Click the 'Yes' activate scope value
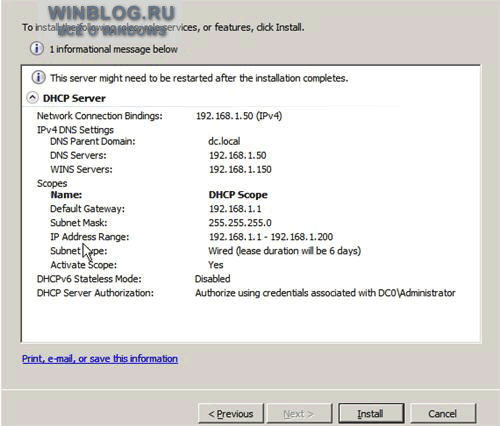 click(x=216, y=265)
